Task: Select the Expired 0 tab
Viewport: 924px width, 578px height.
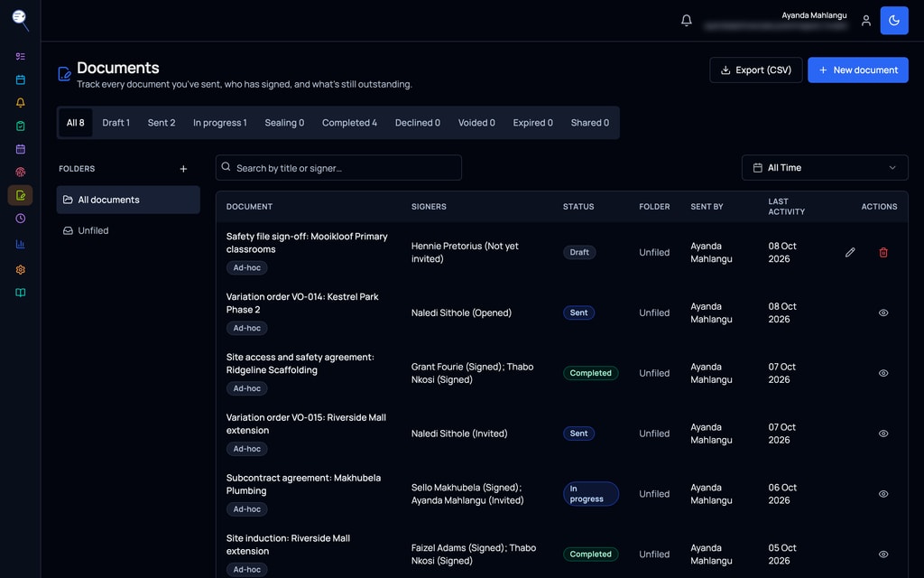Action: coord(532,123)
